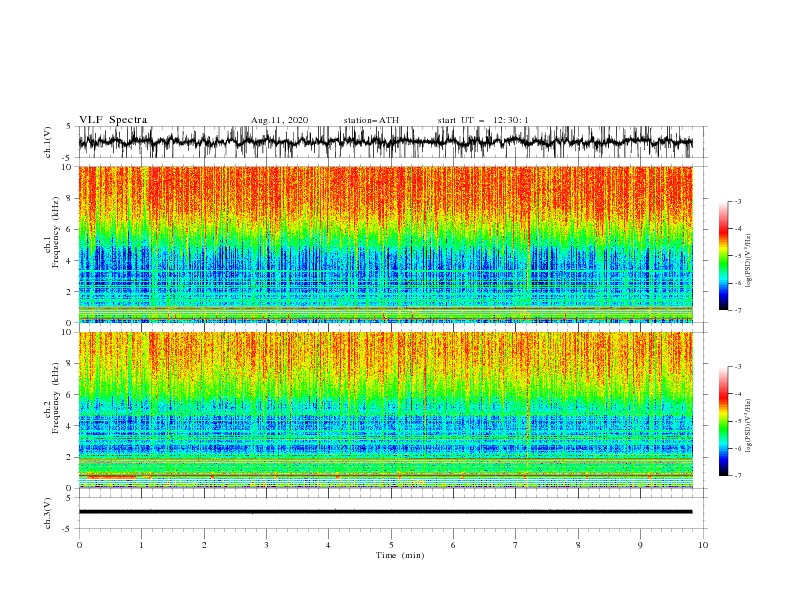This screenshot has height=612, width=792.
Task: Click the 'start UT = 12:30:1' text
Action: 483,120
